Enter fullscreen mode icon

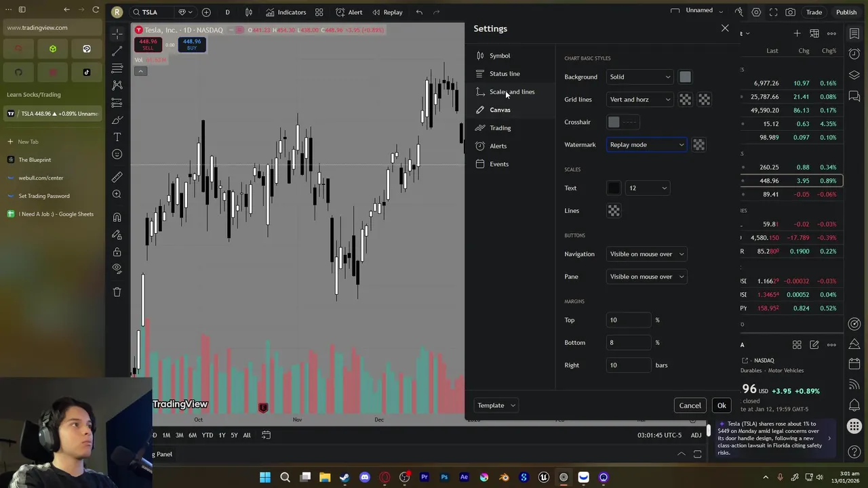(773, 12)
